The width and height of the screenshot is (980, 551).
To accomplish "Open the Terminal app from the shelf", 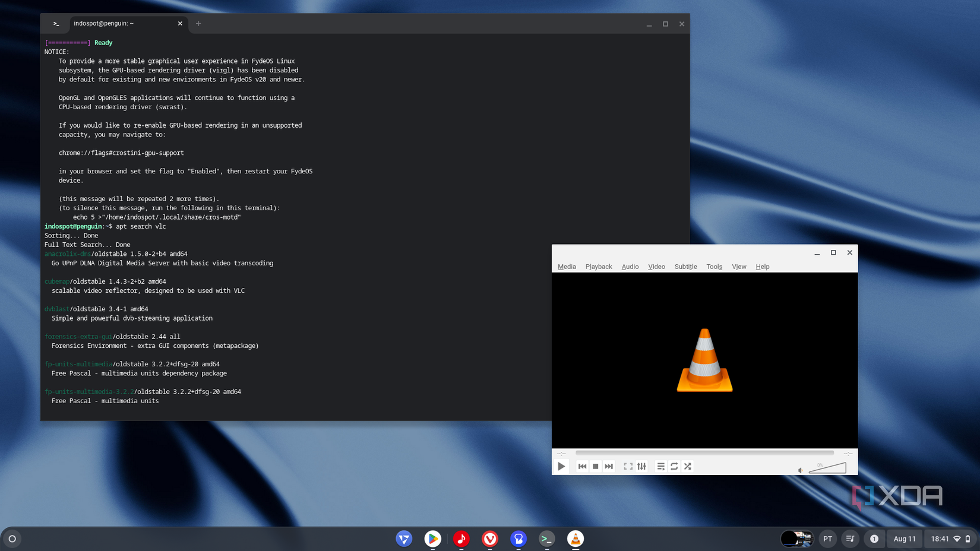I will pos(546,539).
